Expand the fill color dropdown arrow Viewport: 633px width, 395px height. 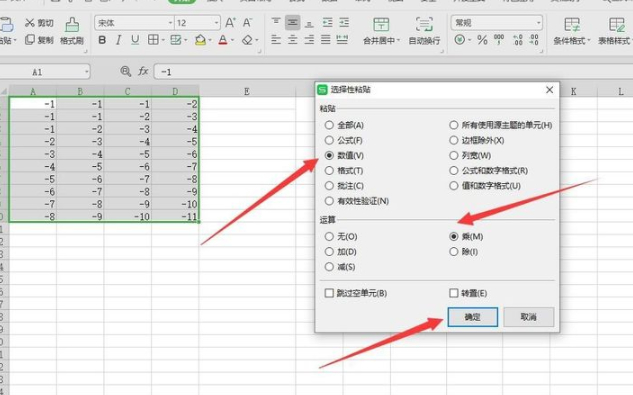210,40
